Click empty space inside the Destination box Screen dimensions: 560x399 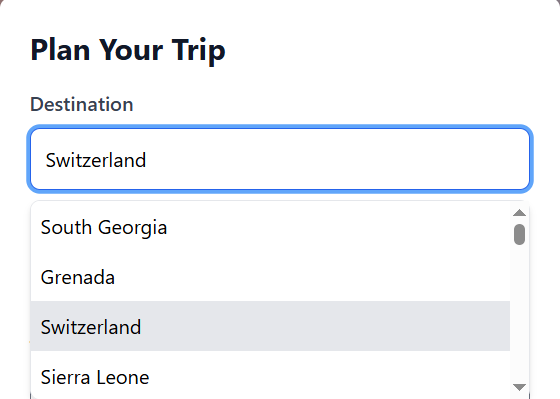point(336,159)
